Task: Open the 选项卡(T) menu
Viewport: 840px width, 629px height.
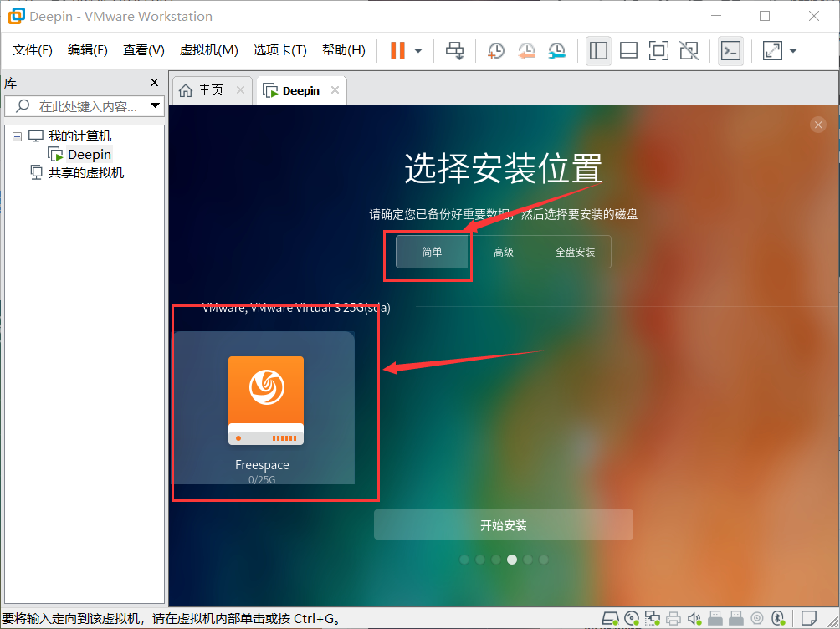Action: pos(279,50)
